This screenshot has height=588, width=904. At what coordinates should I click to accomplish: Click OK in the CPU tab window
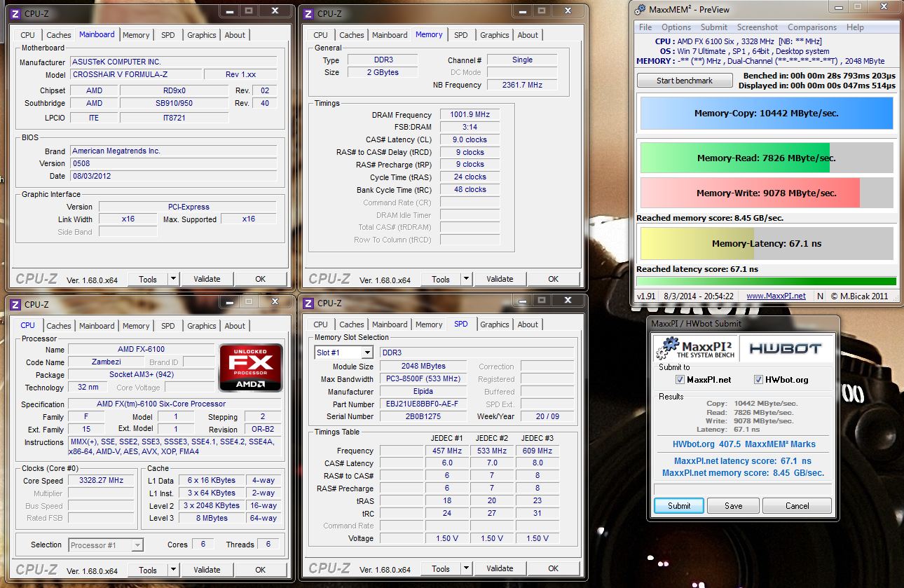(260, 570)
